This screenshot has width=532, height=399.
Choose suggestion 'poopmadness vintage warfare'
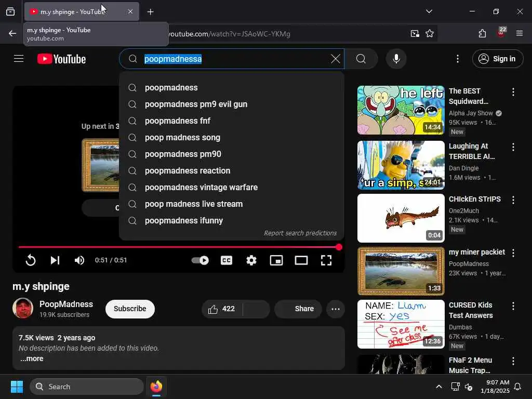pyautogui.click(x=231, y=187)
